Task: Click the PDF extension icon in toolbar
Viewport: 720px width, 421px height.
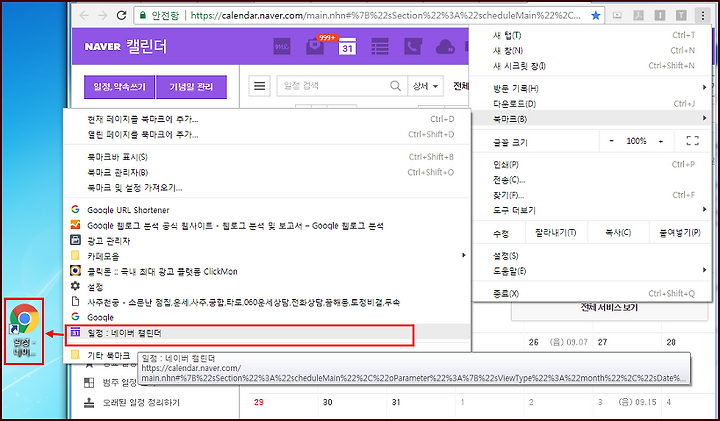Action: [638, 16]
